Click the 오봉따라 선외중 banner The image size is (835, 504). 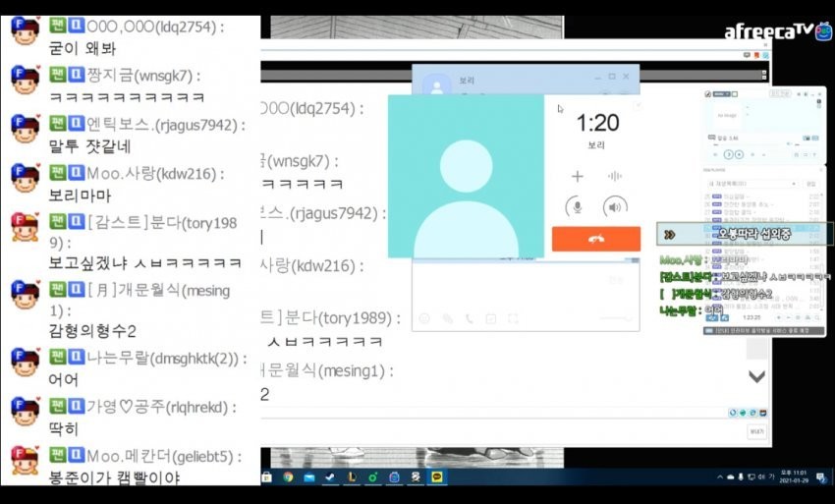click(745, 234)
